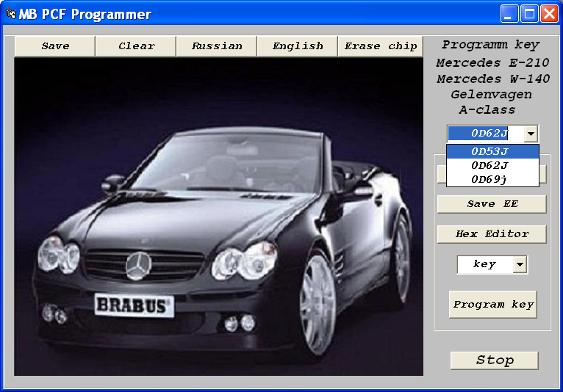Screen dimensions: 563x392
Task: Click the key combo box text field
Action: pyautogui.click(x=485, y=265)
